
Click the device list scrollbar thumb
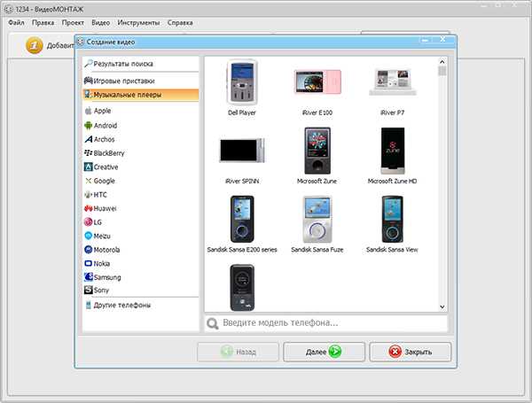pos(442,71)
